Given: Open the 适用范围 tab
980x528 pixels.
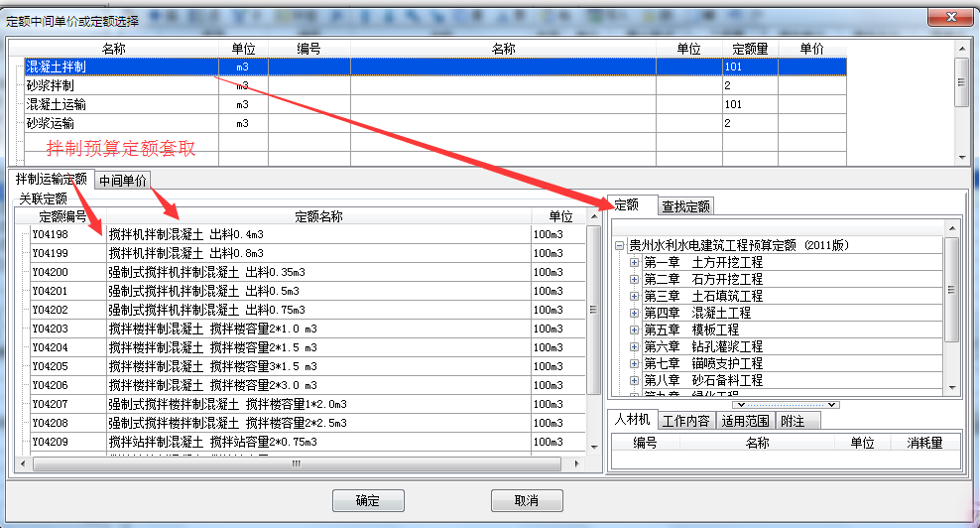Looking at the screenshot, I should tap(745, 421).
